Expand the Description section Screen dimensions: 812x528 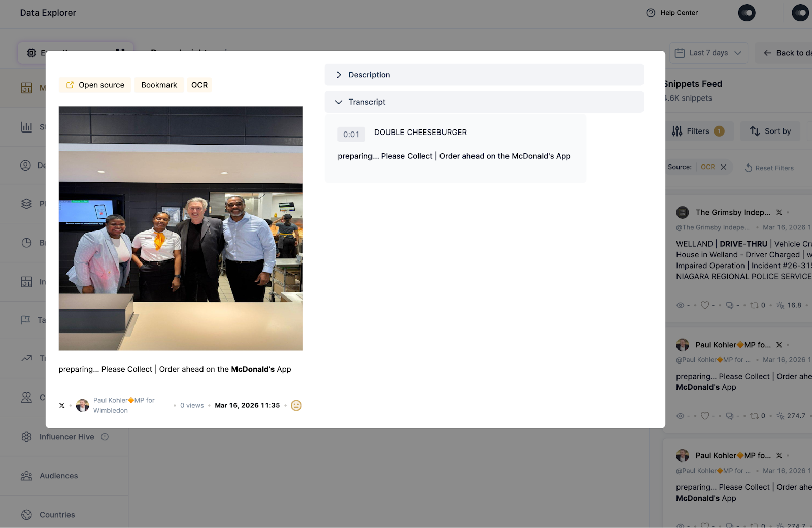484,75
